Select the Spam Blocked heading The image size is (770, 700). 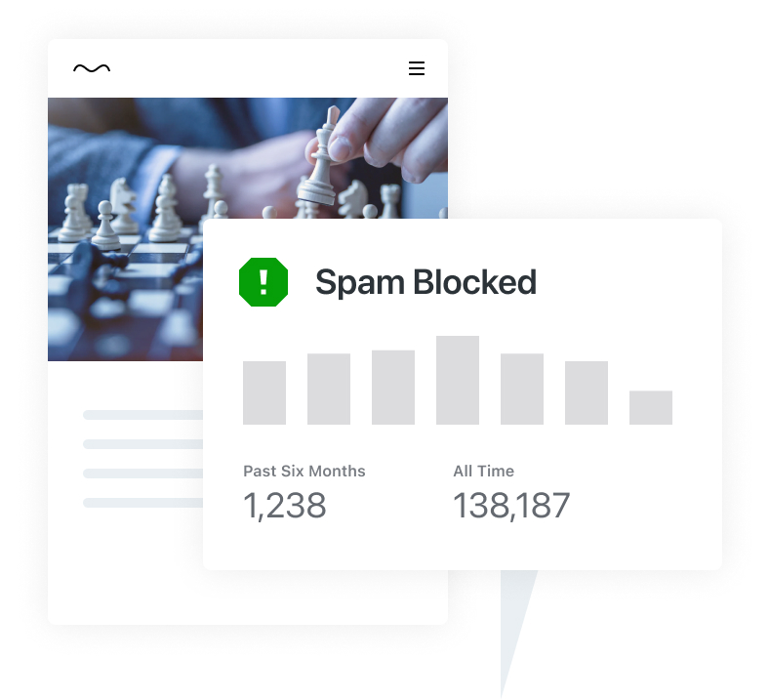point(426,282)
